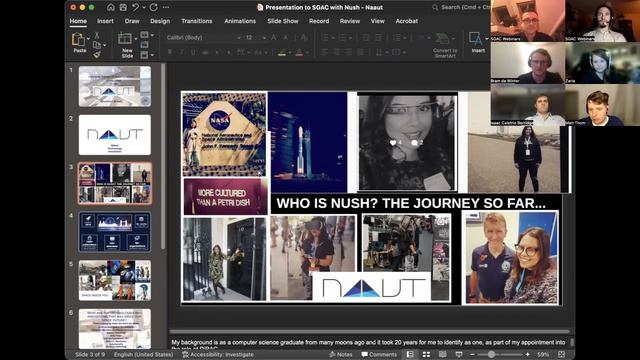Image resolution: width=640 pixels, height=360 pixels.
Task: Toggle Subscript formatting
Action: pyautogui.click(x=229, y=52)
